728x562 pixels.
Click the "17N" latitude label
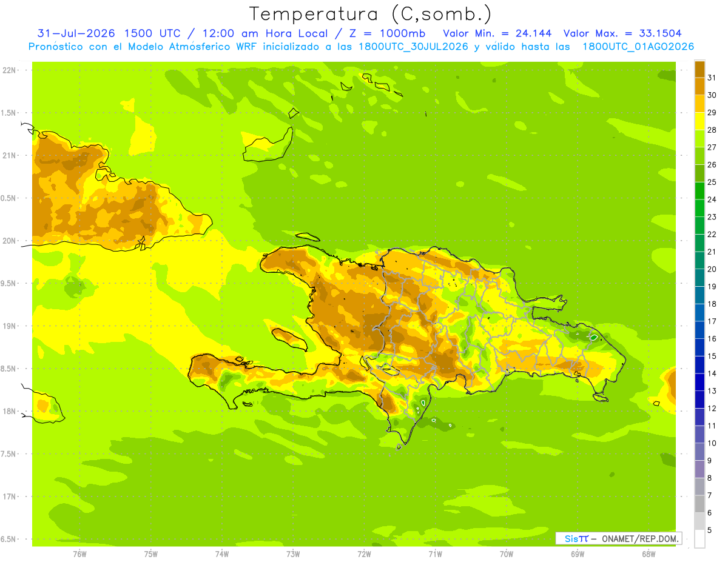[9, 497]
